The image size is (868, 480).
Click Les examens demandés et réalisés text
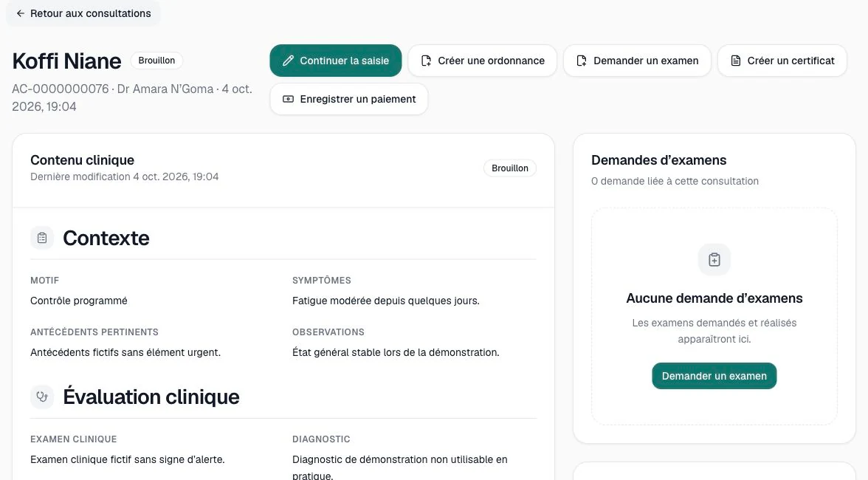(x=714, y=331)
